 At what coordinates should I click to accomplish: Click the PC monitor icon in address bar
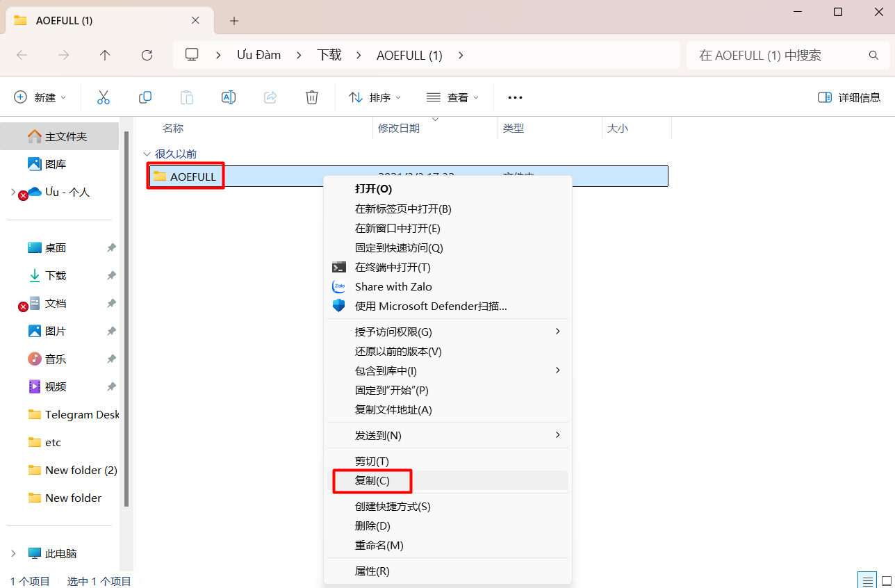pos(192,55)
